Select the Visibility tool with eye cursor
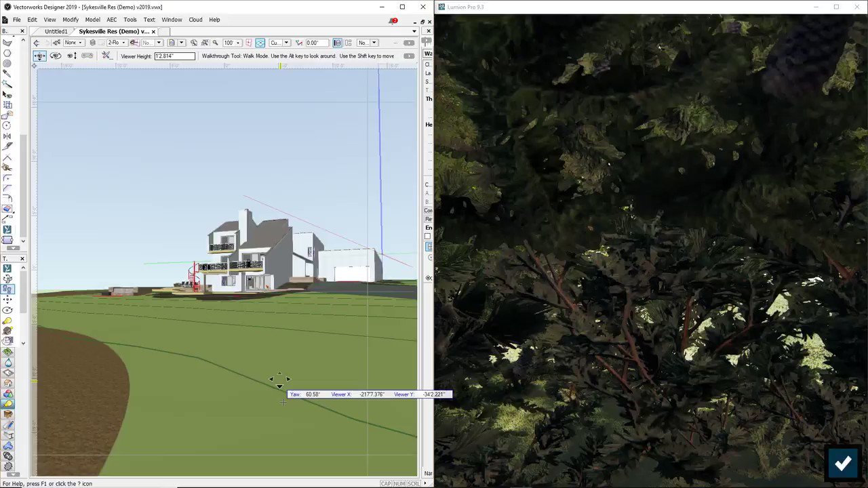868x488 pixels. (7, 94)
